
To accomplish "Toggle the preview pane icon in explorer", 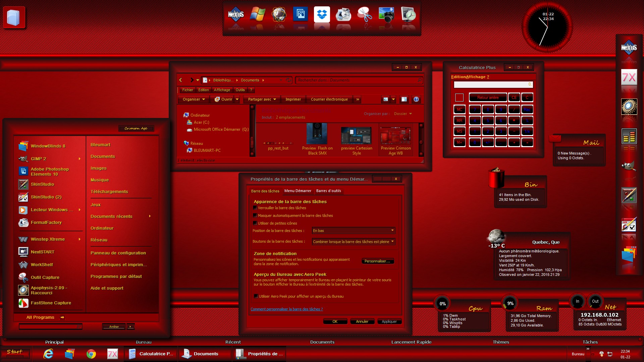I will (x=404, y=99).
